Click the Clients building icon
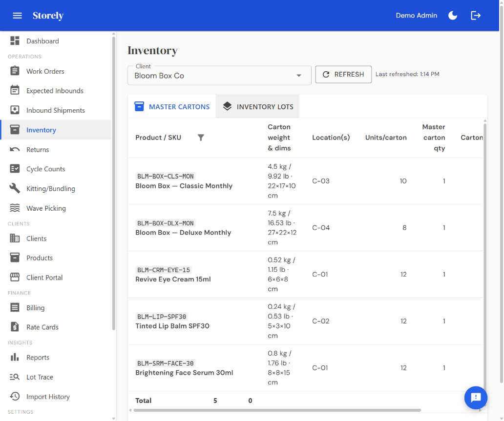Viewport: 504px width, 421px height. pos(15,238)
